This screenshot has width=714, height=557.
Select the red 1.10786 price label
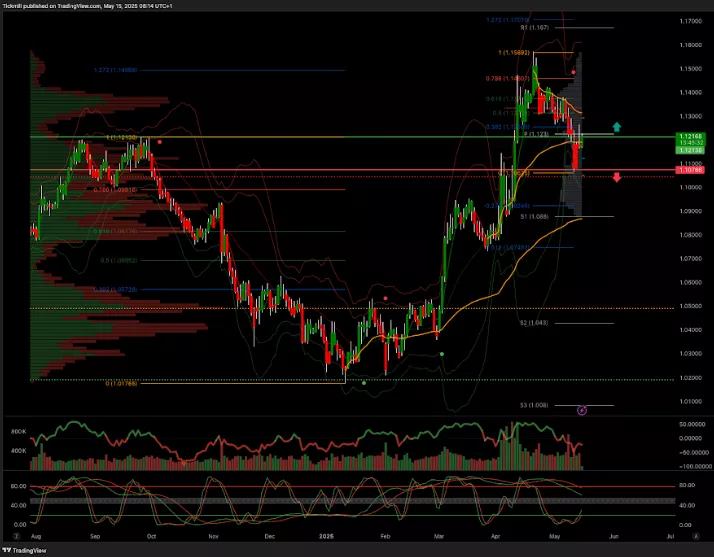coord(662,170)
